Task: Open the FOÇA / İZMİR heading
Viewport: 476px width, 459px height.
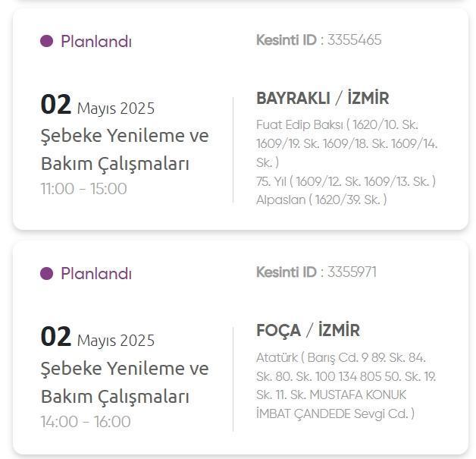Action: coord(308,330)
